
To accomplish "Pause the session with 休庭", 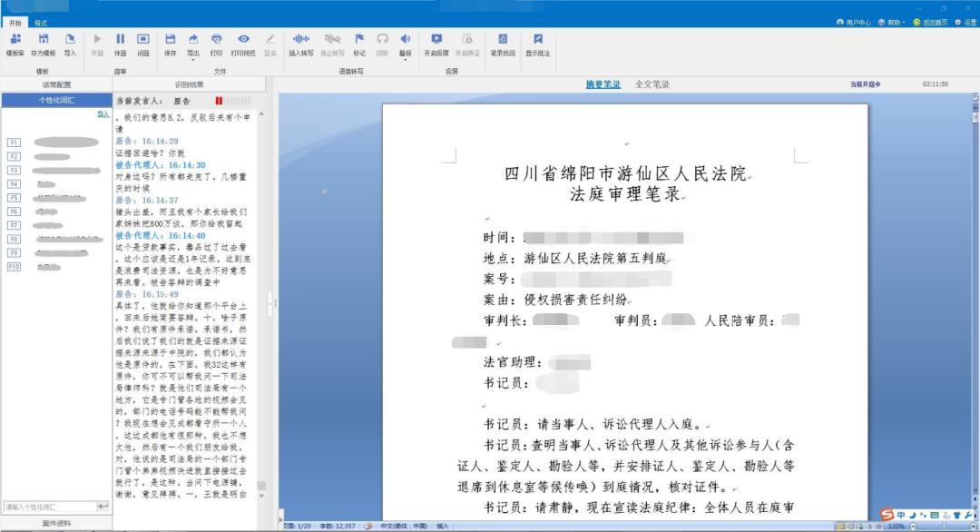I will tap(120, 45).
